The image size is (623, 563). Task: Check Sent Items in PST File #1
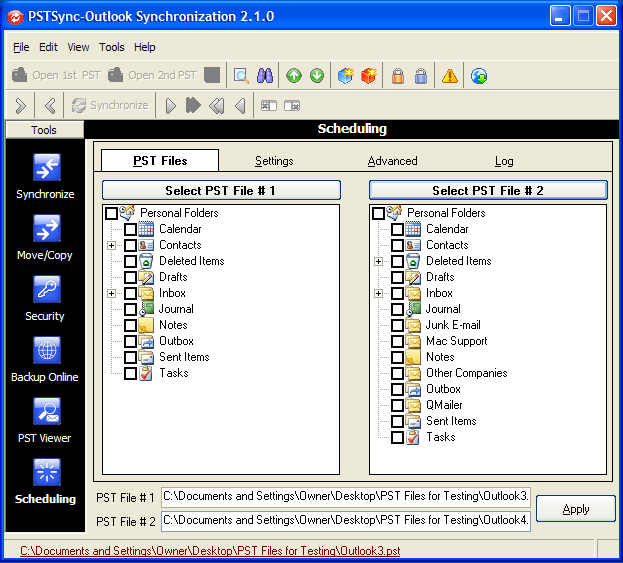(130, 357)
